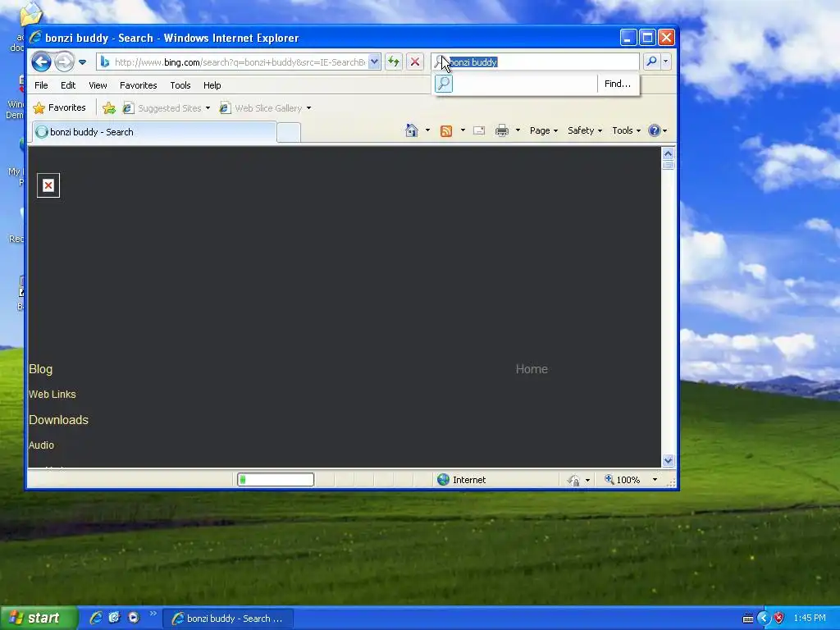Open the Tools command bar menu

(x=626, y=130)
